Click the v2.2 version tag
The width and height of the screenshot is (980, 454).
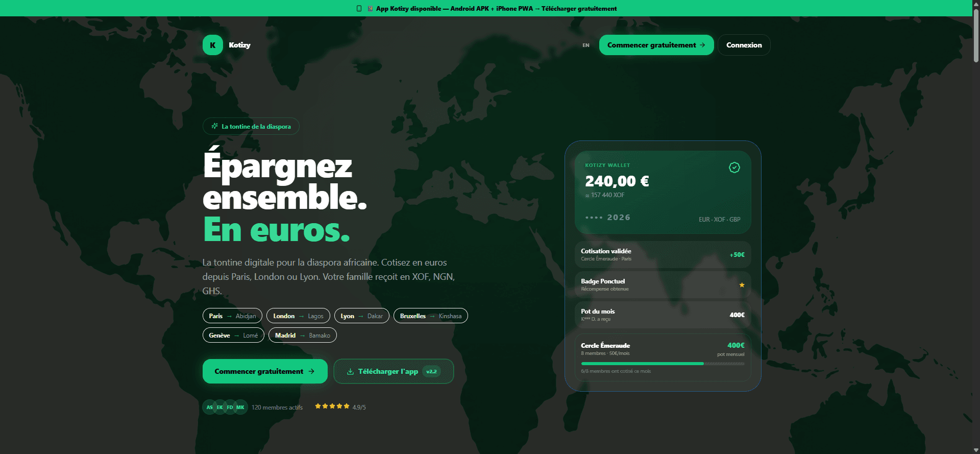(431, 371)
